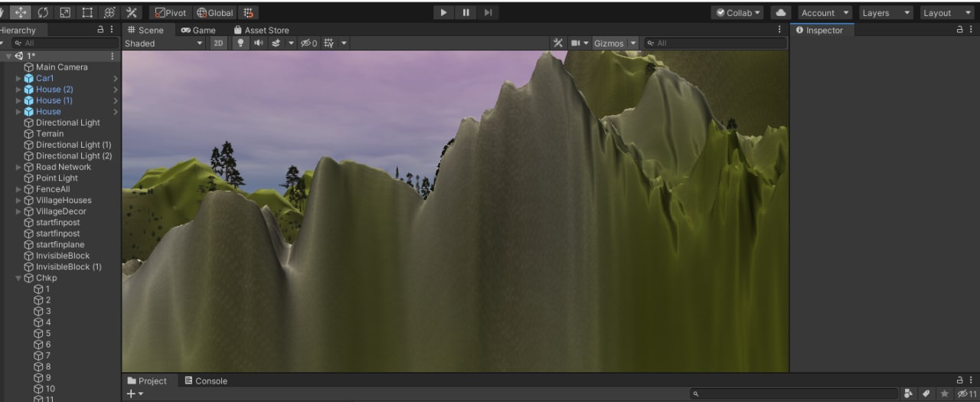Pause the game playback

[x=465, y=12]
